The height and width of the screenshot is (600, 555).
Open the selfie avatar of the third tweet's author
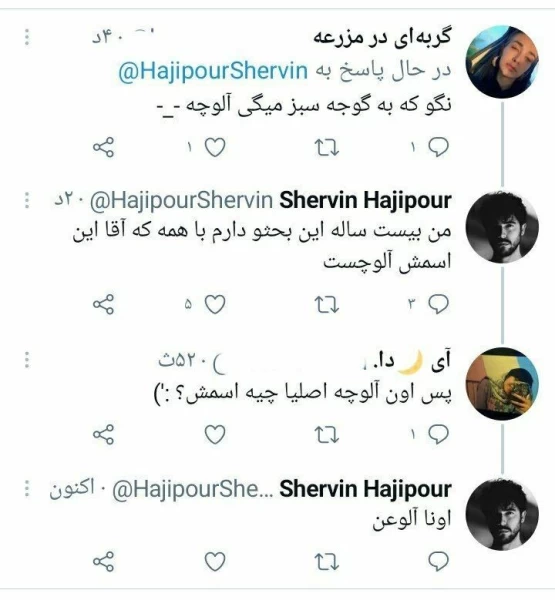point(502,384)
